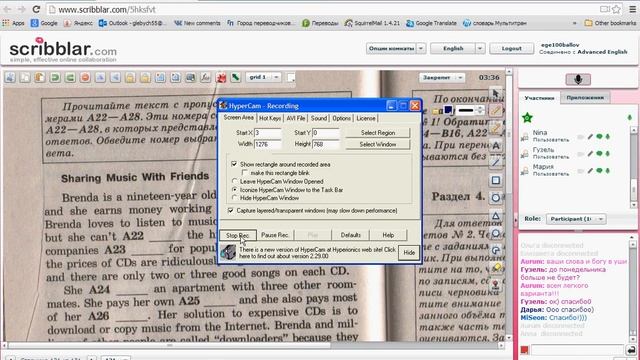
Task: Toggle Capture layered/transparent windows checkbox
Action: 231,211
